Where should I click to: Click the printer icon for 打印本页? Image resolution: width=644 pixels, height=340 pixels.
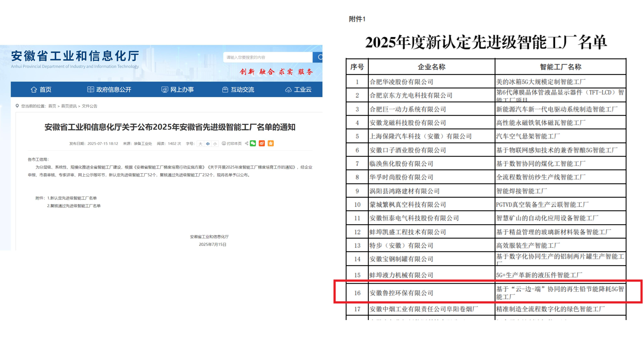coord(224,144)
